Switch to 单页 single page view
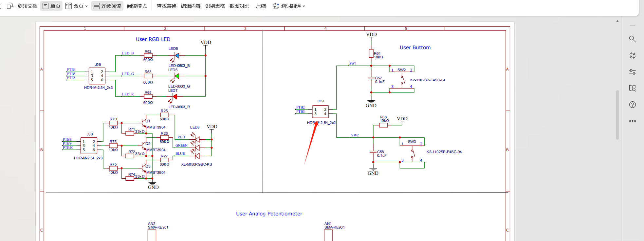644x241 pixels. (x=51, y=6)
